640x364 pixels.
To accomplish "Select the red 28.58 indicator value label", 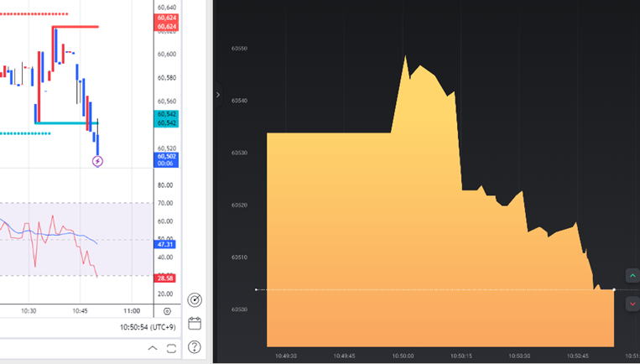I will pyautogui.click(x=166, y=277).
